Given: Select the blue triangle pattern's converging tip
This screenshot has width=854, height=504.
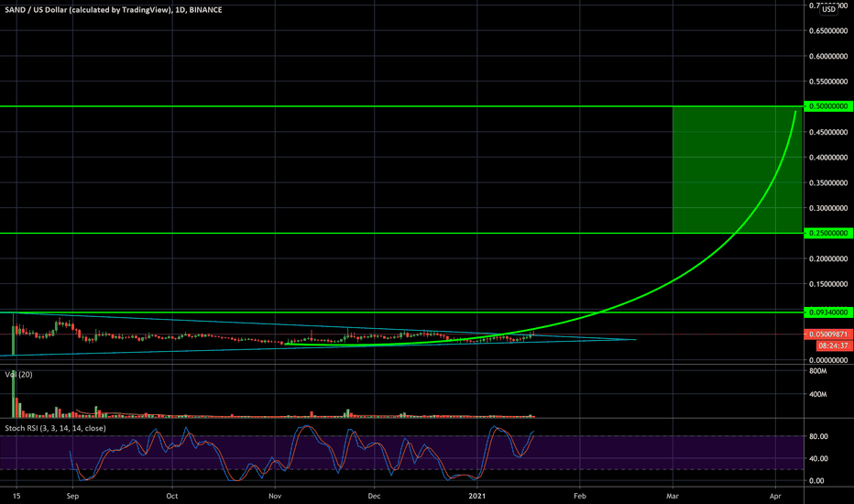Looking at the screenshot, I should (x=635, y=339).
